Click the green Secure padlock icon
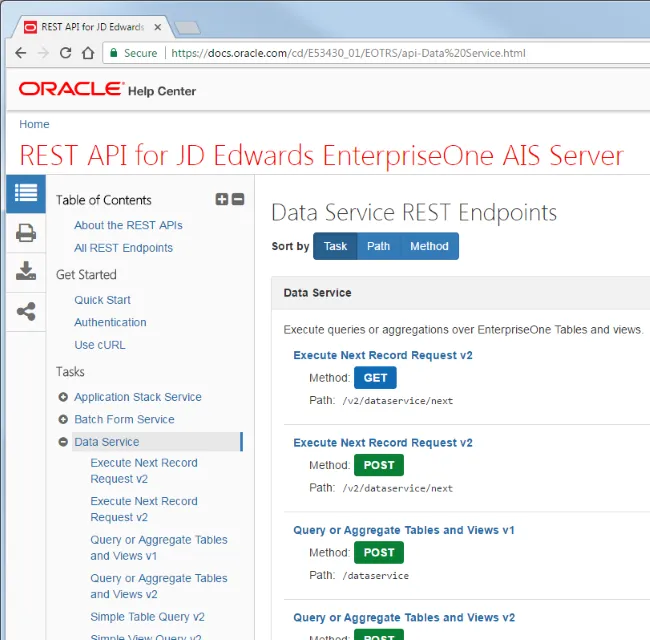 point(114,53)
